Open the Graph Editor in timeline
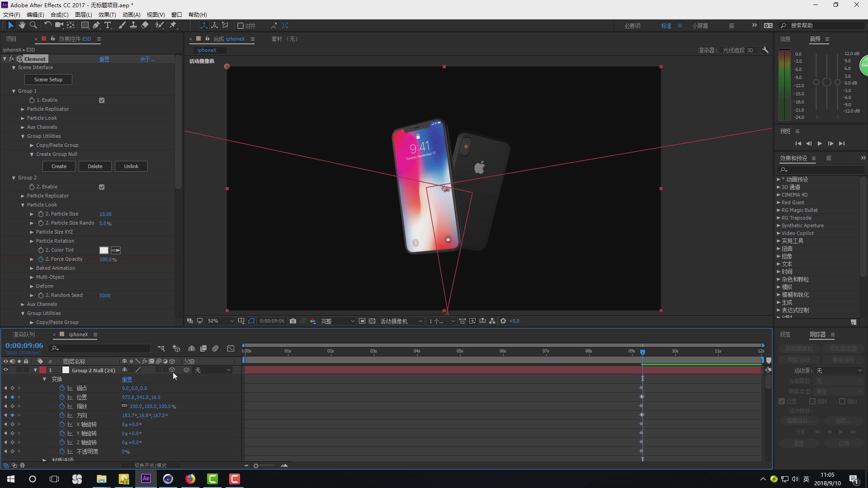The image size is (868, 488). tap(231, 348)
